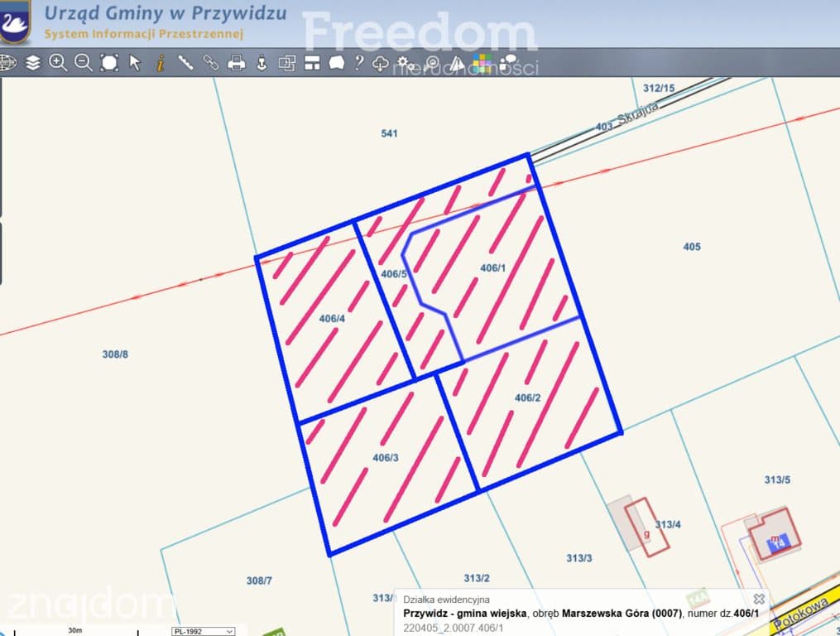Open the panel layout icon

(312, 63)
